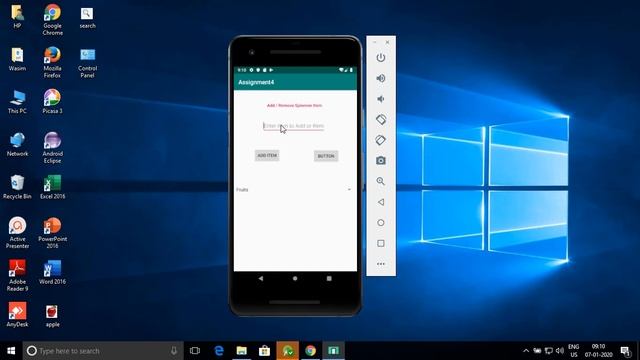Click emulator sidebar back triangle
Image resolution: width=640 pixels, height=360 pixels.
coord(381,202)
